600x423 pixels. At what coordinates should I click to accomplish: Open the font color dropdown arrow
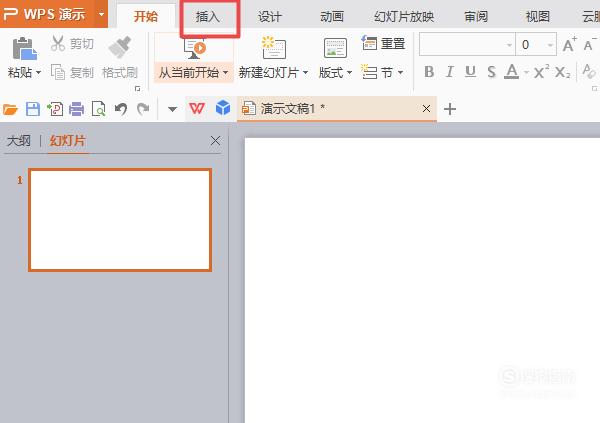pyautogui.click(x=527, y=72)
